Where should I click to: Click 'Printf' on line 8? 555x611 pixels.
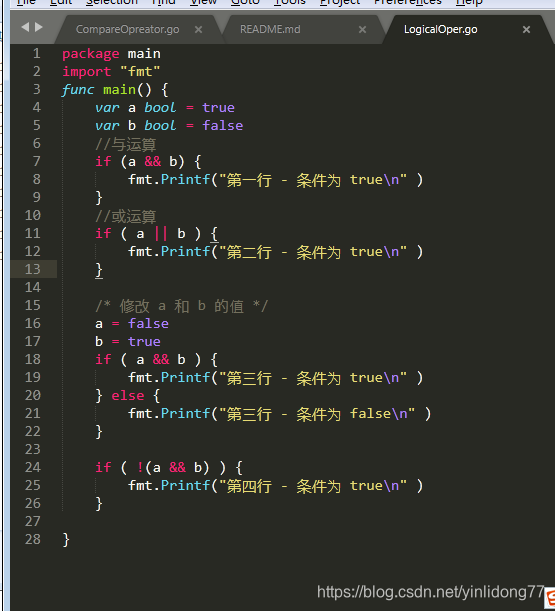pos(186,180)
